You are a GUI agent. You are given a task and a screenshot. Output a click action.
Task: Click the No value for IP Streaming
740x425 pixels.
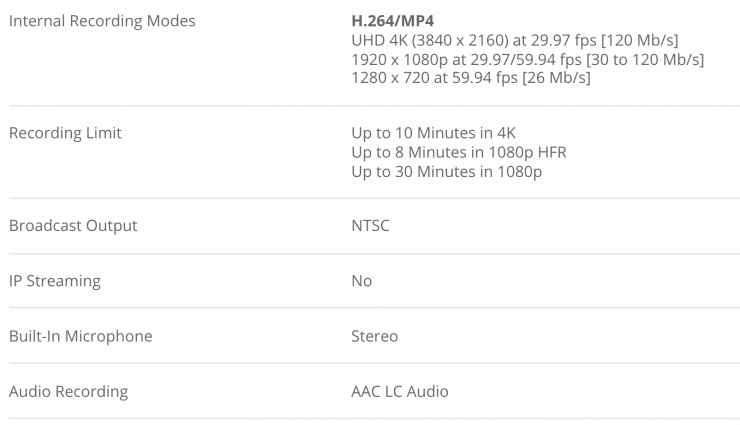click(x=362, y=281)
